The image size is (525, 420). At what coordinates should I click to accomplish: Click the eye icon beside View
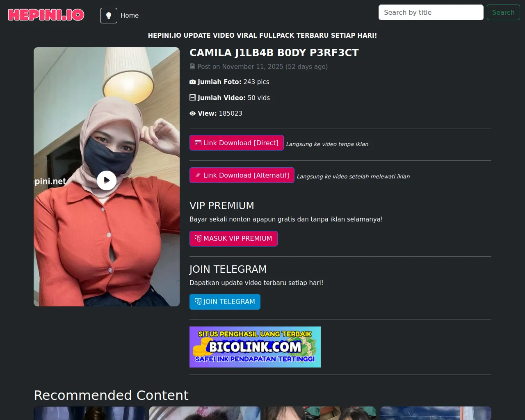tap(192, 114)
